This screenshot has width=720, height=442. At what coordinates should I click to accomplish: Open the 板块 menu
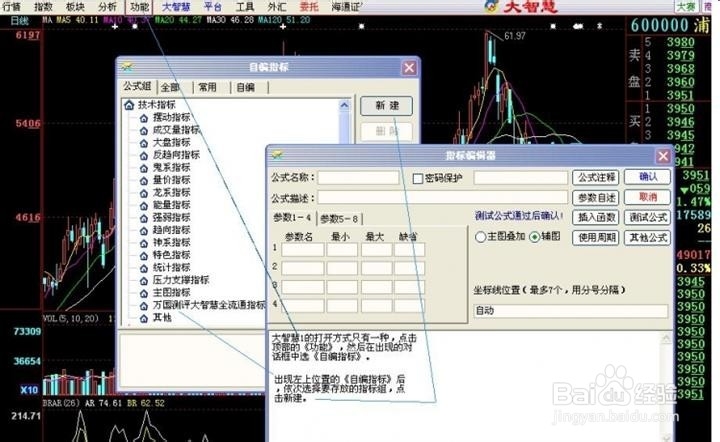(x=75, y=7)
